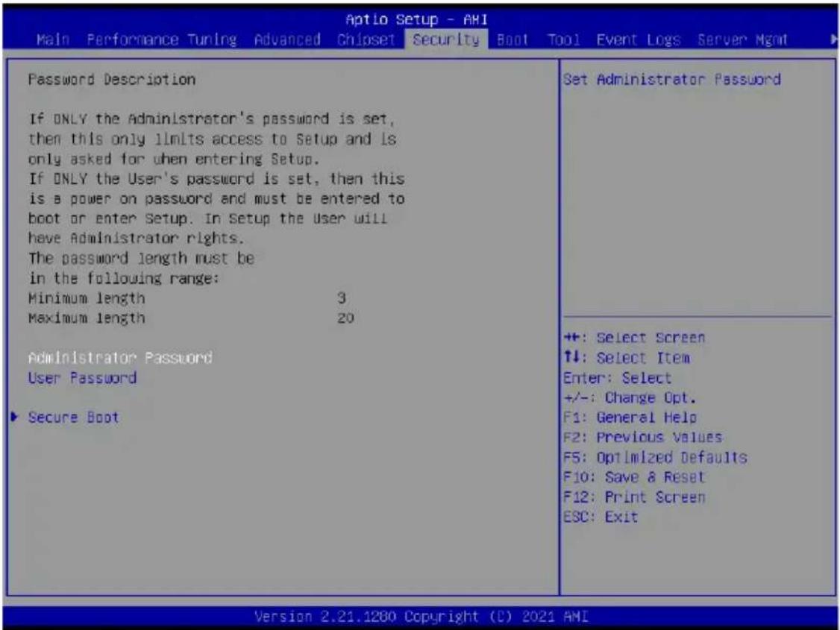
Task: Click the ESC: Exit hint
Action: [x=601, y=517]
